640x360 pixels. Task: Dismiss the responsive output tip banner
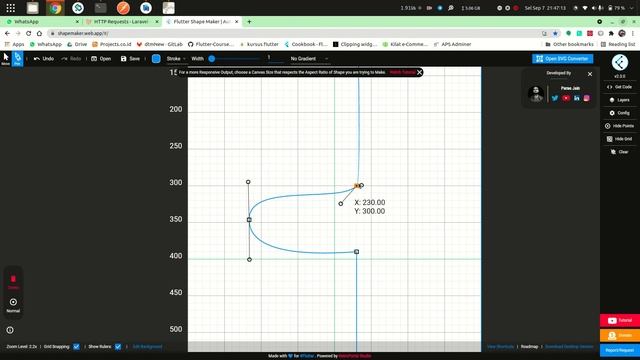(419, 72)
